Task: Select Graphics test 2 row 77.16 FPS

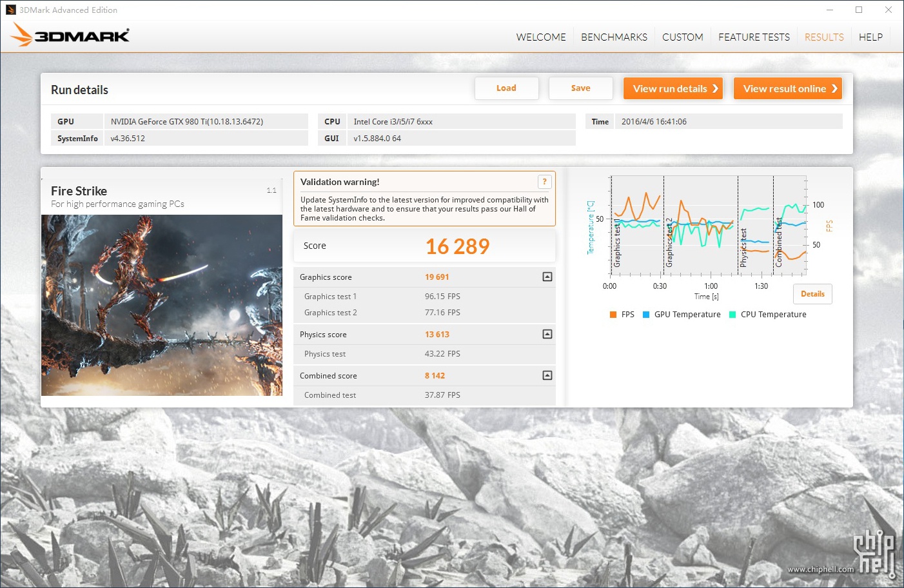Action: coord(424,313)
